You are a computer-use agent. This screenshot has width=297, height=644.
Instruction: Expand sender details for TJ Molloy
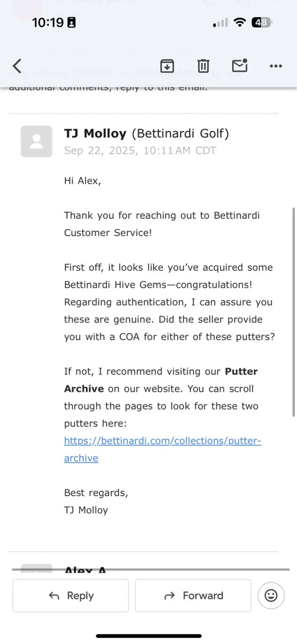146,133
